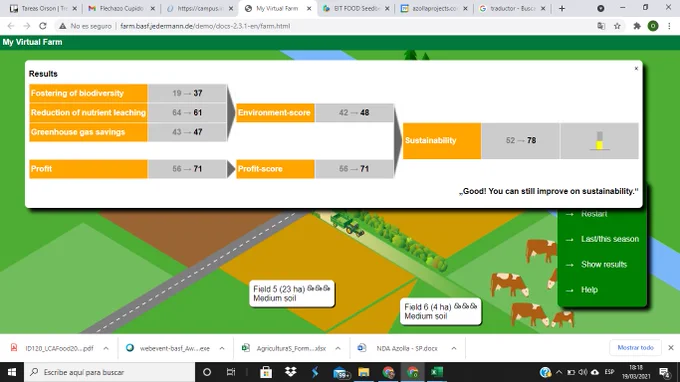
Task: Bookmark this page with star icon
Action: [617, 26]
